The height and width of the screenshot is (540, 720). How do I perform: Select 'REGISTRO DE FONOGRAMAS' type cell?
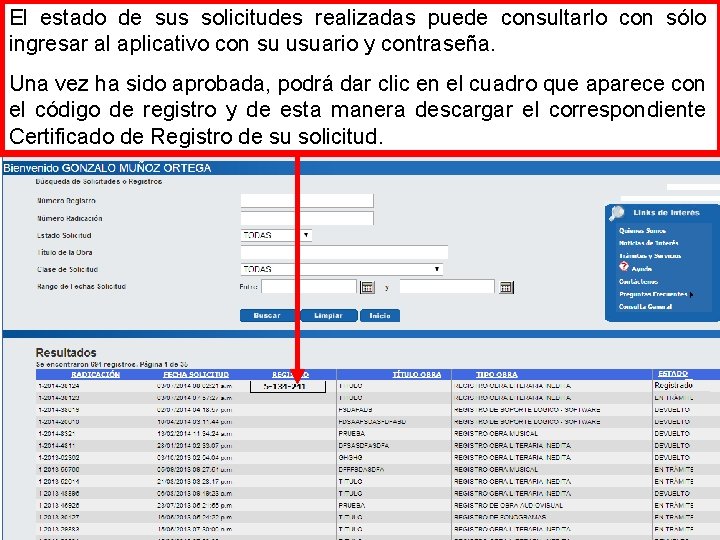tap(500, 517)
